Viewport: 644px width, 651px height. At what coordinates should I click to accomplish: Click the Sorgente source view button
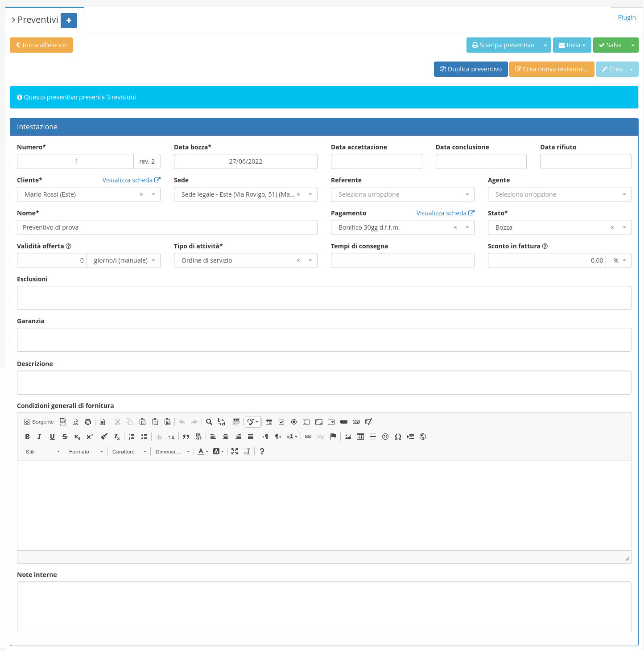[x=39, y=422]
